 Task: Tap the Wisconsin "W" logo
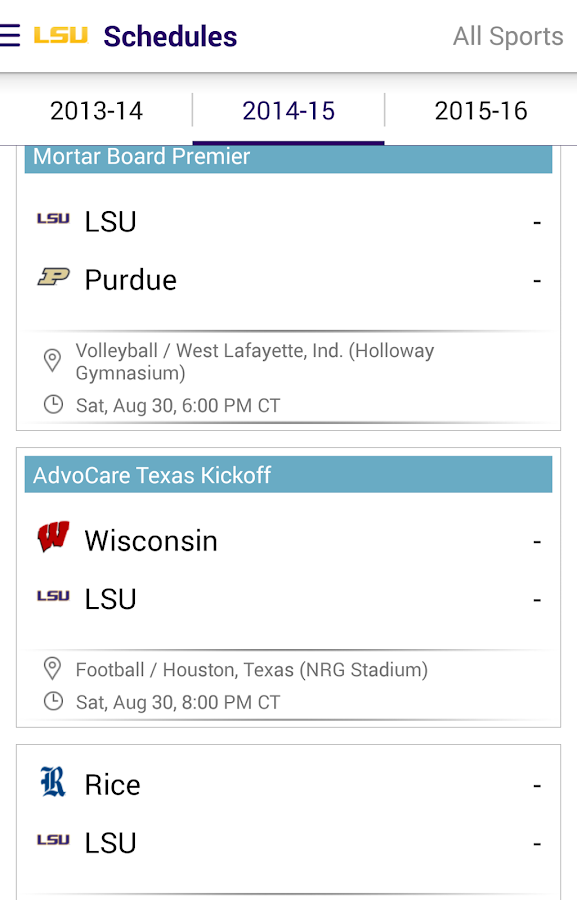(53, 540)
